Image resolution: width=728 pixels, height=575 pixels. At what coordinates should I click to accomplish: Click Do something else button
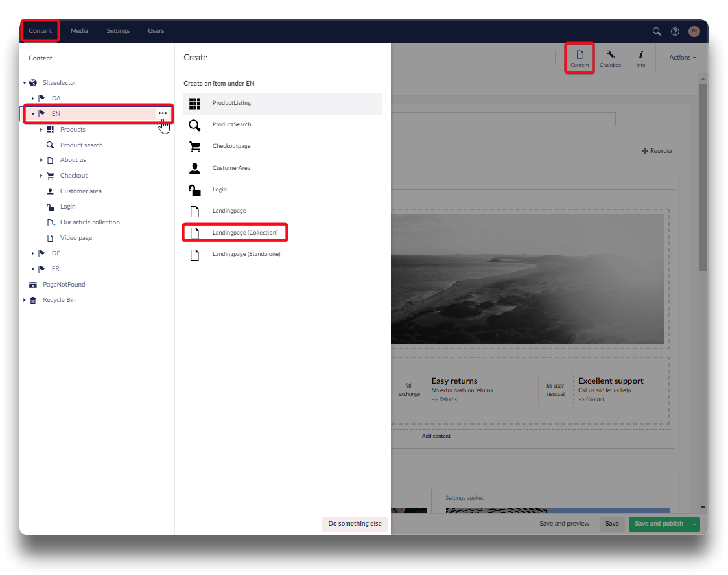tap(355, 524)
